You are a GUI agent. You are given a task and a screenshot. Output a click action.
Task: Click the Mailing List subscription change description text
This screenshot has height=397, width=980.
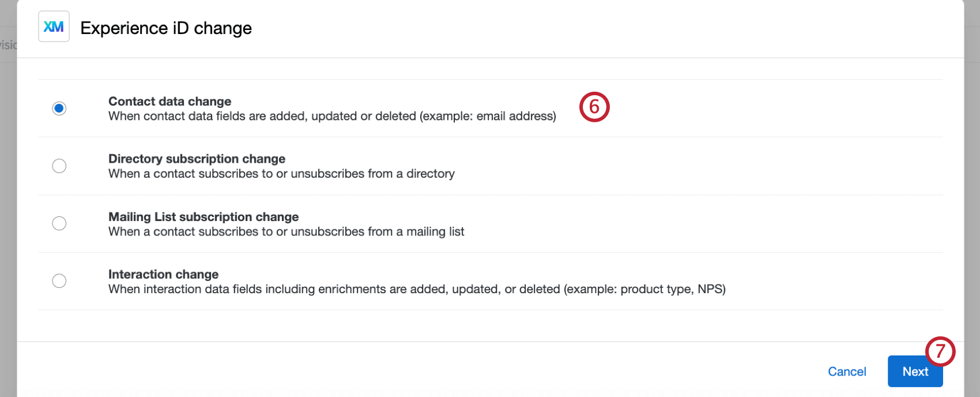[x=286, y=231]
